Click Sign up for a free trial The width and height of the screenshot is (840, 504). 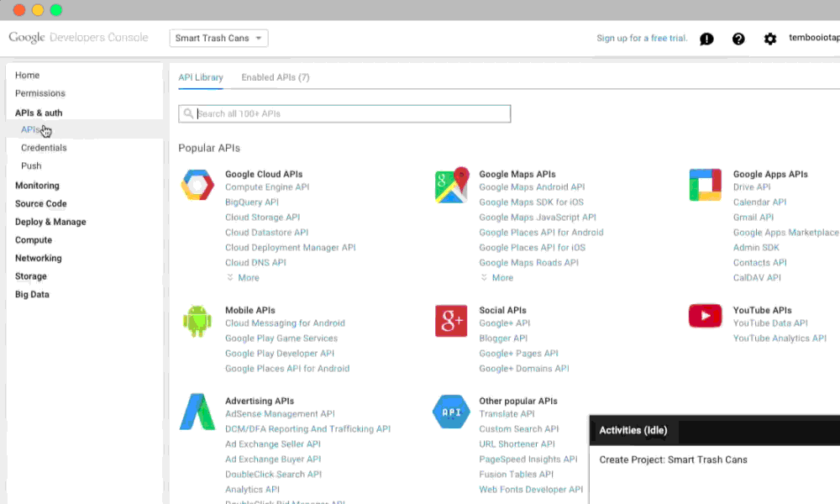(x=642, y=38)
